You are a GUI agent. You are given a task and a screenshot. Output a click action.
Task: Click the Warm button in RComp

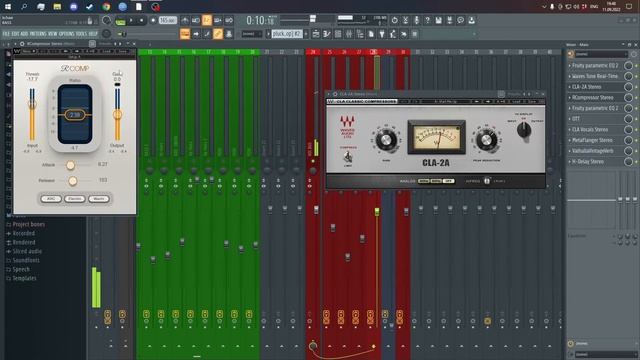(x=99, y=199)
